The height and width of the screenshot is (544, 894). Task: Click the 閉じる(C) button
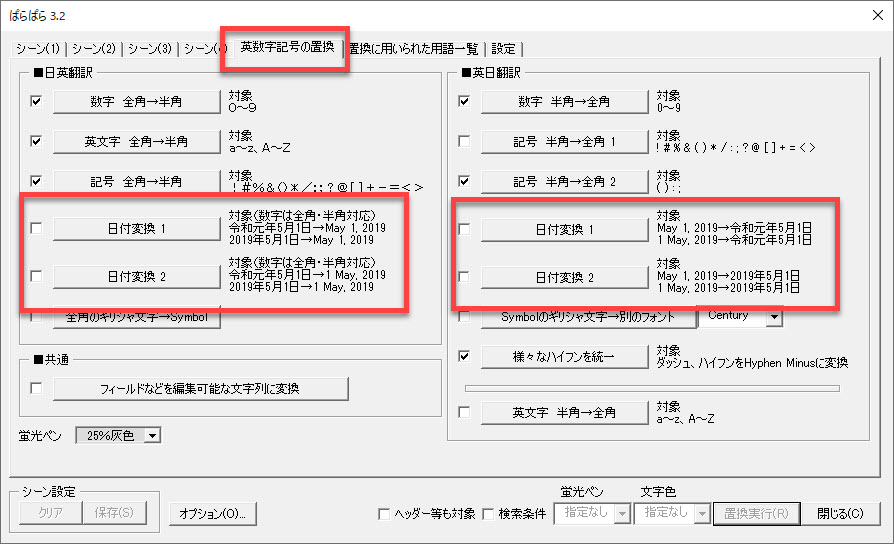point(839,513)
